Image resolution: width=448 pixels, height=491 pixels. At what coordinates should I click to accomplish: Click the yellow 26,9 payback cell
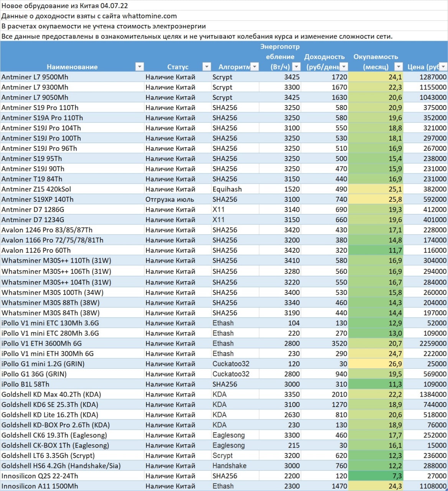pyautogui.click(x=376, y=364)
